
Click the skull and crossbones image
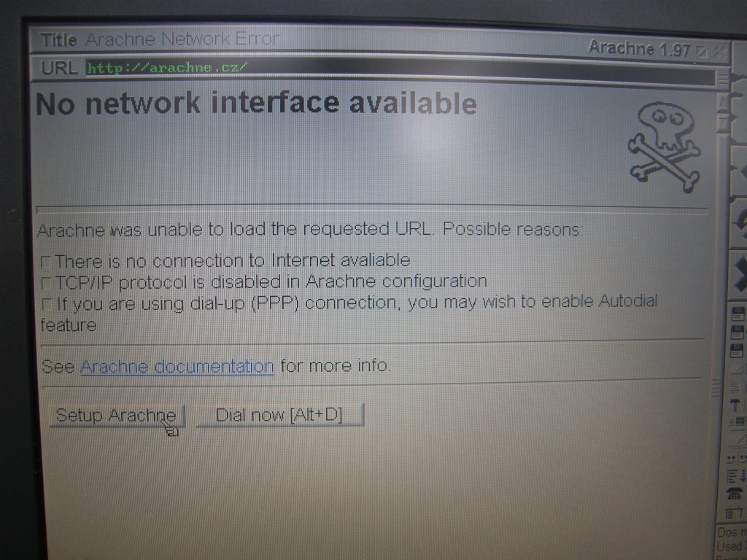(x=665, y=147)
